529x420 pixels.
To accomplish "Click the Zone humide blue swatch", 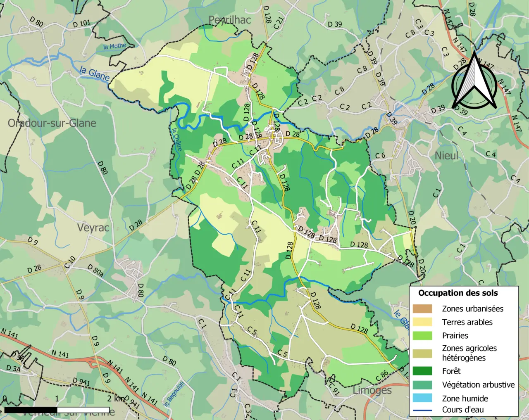I will (x=422, y=398).
